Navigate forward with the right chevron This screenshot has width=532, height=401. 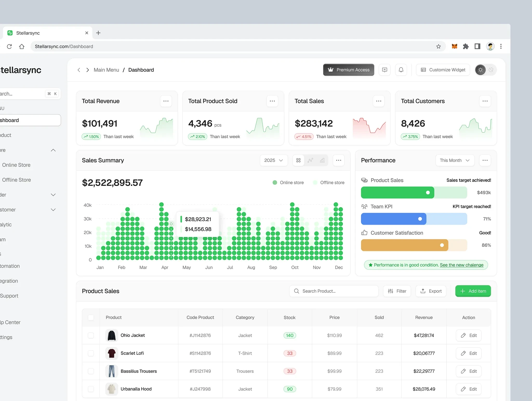(88, 70)
